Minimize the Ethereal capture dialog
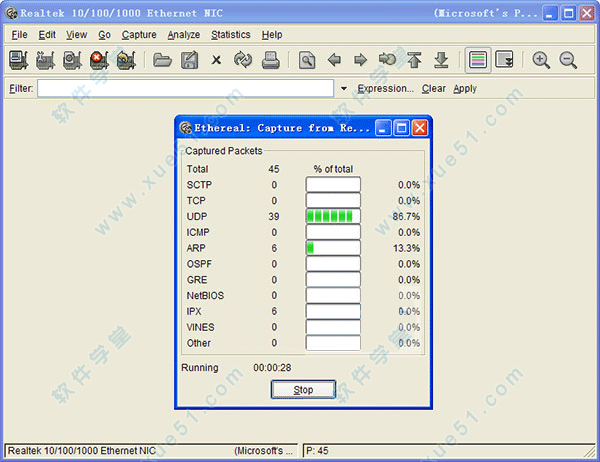The width and height of the screenshot is (600, 462). pyautogui.click(x=383, y=128)
